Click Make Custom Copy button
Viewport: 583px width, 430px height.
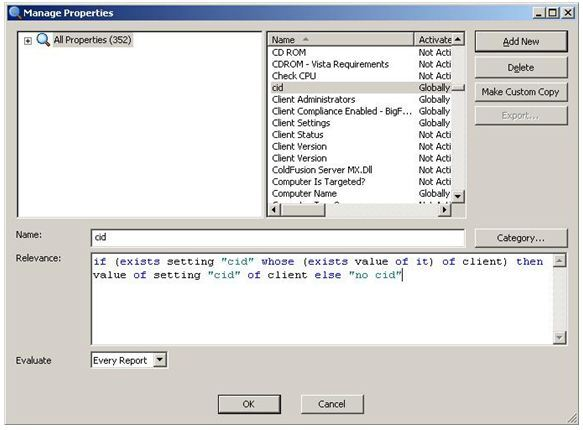point(521,92)
